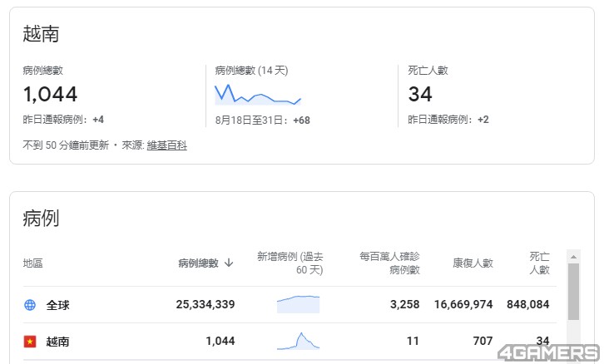This screenshot has height=364, width=604.
Task: Click Vietnam per-million value 11
Action: click(413, 341)
